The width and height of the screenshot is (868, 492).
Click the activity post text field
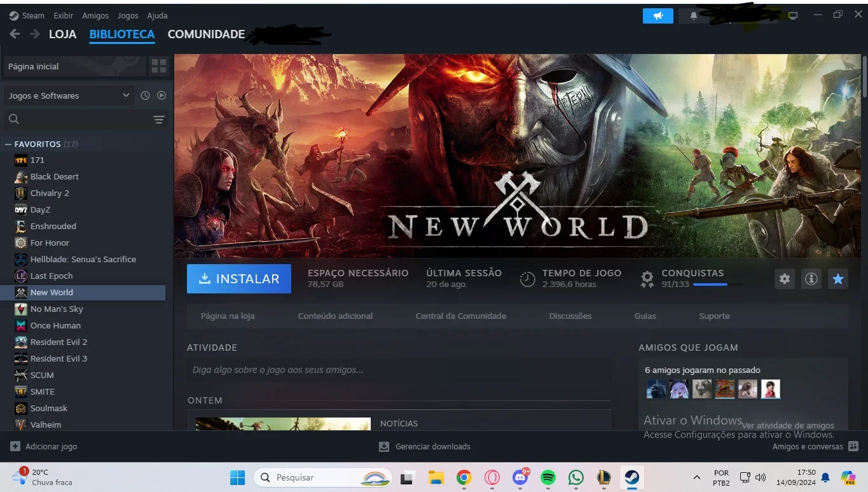399,370
